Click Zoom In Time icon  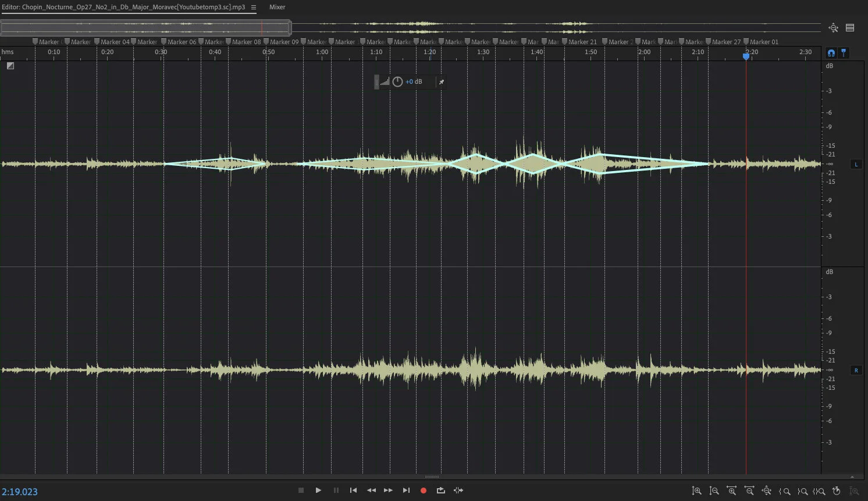tap(732, 491)
